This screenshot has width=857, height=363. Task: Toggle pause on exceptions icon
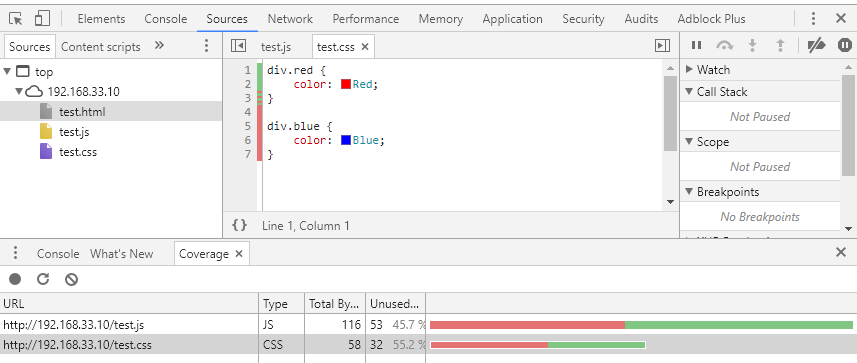(x=845, y=45)
